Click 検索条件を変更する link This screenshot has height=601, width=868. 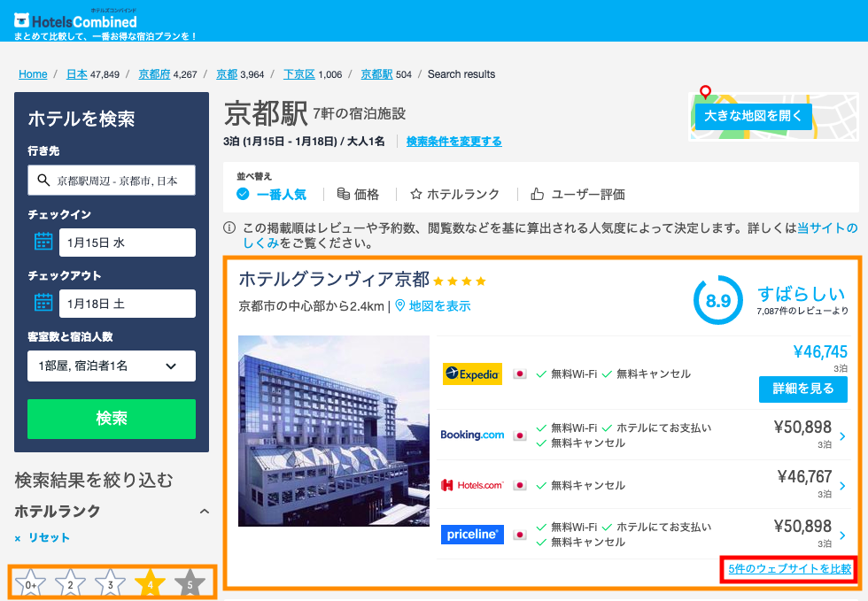click(453, 142)
